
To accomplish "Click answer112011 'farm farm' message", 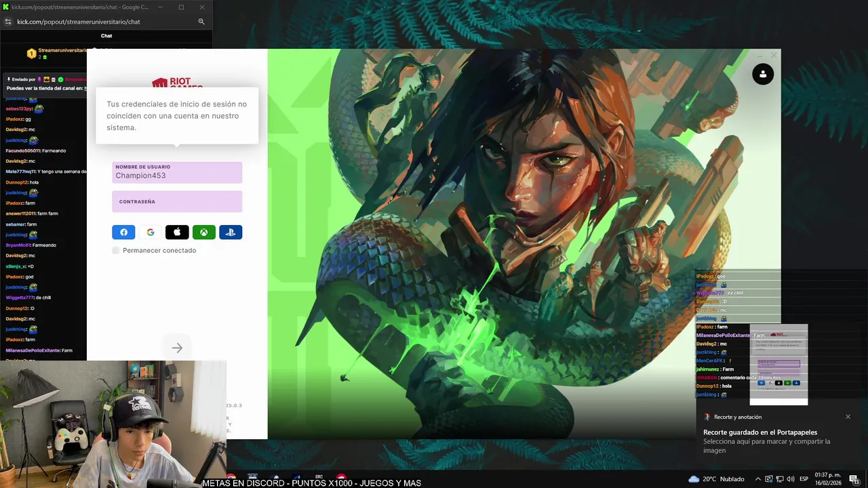I will tap(32, 213).
